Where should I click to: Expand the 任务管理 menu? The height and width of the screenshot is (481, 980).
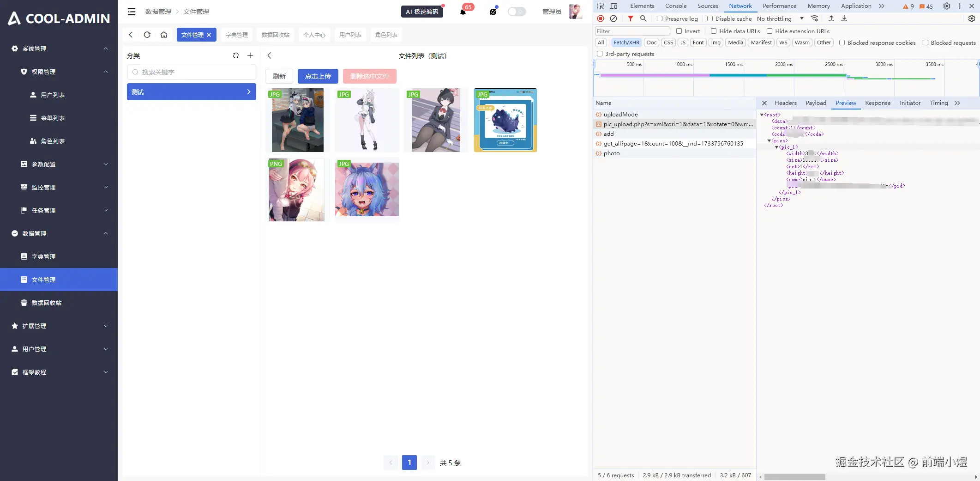(x=59, y=210)
